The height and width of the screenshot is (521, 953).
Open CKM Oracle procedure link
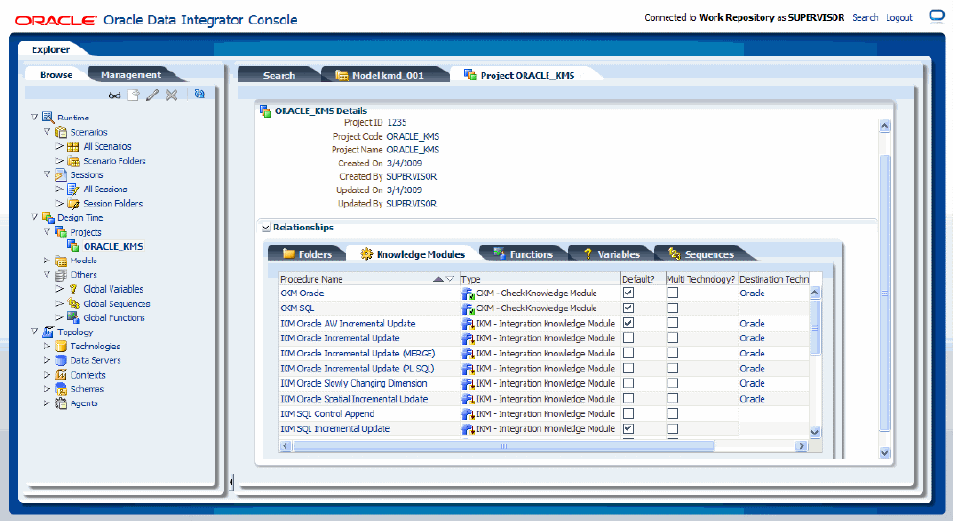click(302, 293)
